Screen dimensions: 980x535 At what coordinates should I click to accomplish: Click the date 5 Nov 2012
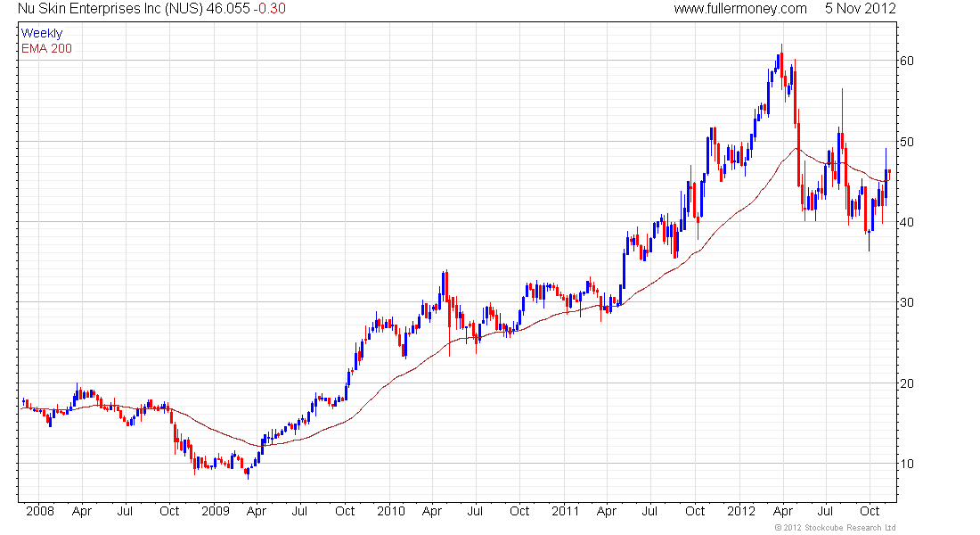[860, 9]
